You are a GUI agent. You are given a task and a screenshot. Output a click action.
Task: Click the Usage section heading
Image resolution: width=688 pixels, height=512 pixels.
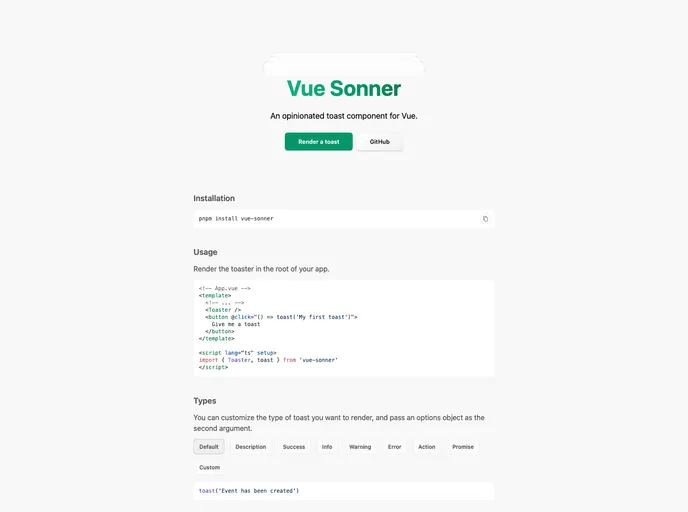point(205,252)
